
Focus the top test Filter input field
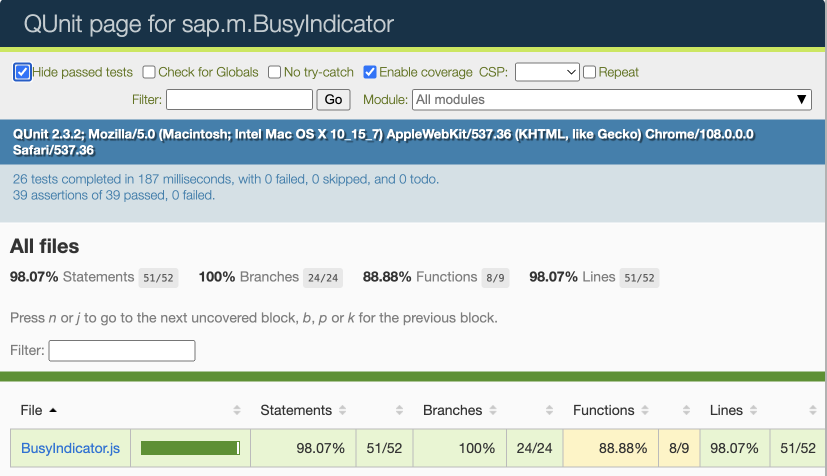239,100
